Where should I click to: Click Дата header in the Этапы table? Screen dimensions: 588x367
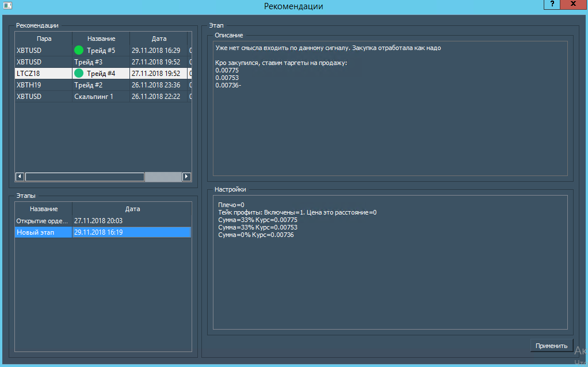click(x=132, y=209)
